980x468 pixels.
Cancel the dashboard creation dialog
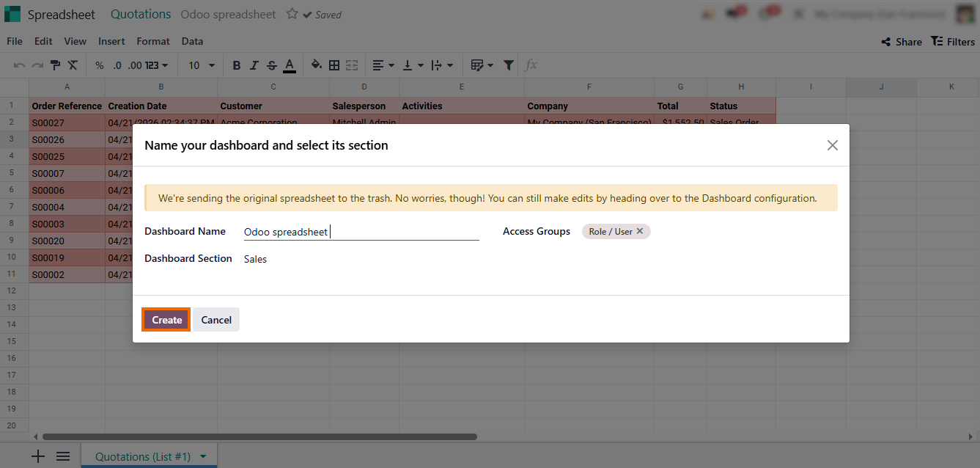pos(216,320)
